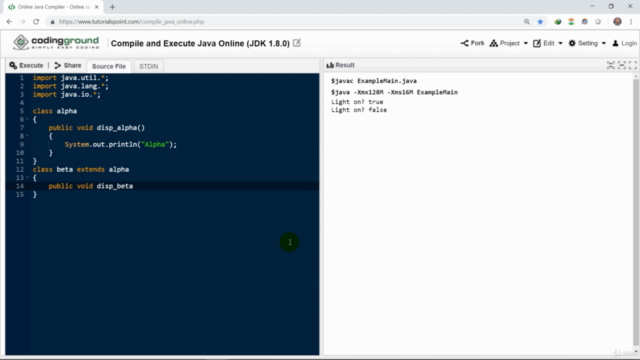Click 'import java.lang.*;' line
This screenshot has width=640, height=360.
pyautogui.click(x=71, y=86)
